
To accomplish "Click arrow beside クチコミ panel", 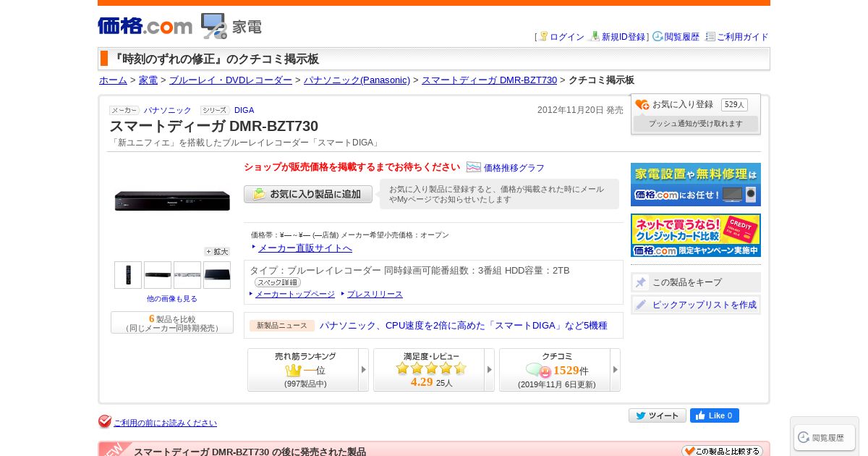I will click(x=616, y=370).
